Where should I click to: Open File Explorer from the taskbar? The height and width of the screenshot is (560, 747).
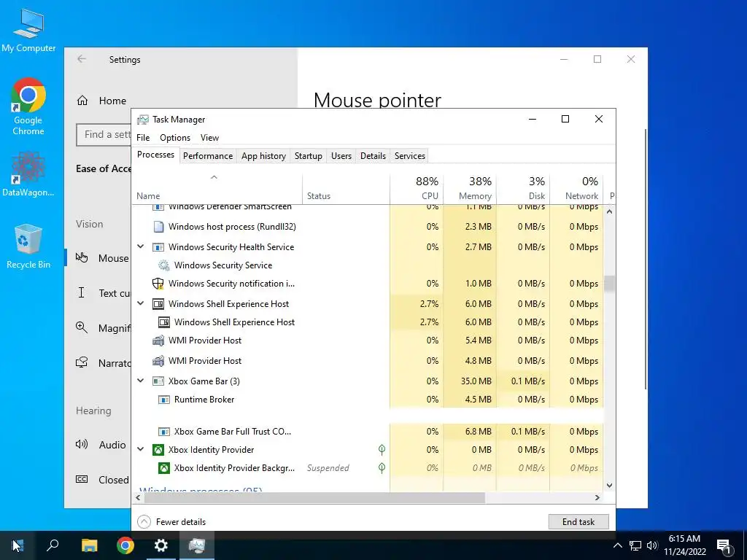pos(89,545)
